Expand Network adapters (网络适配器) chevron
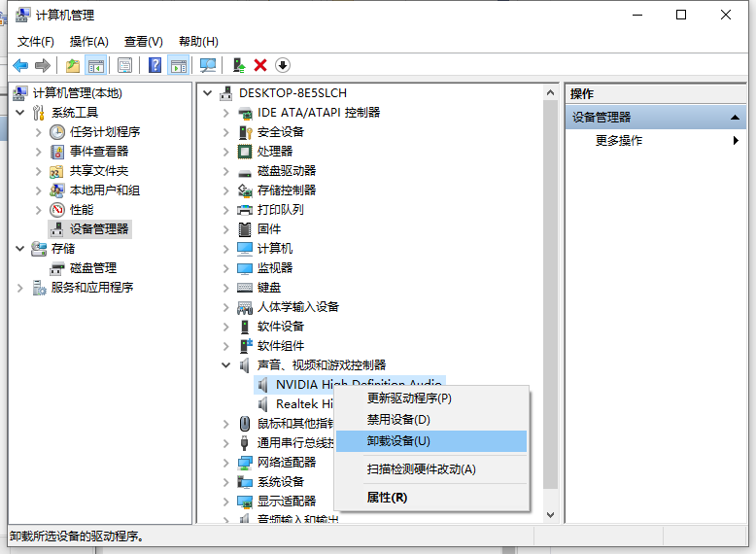The height and width of the screenshot is (554, 756). tap(225, 463)
